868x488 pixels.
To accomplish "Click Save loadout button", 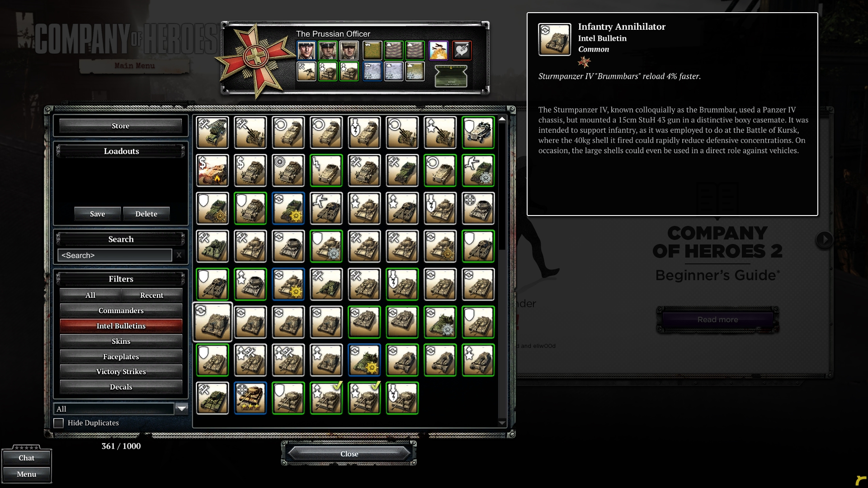I will coord(97,214).
